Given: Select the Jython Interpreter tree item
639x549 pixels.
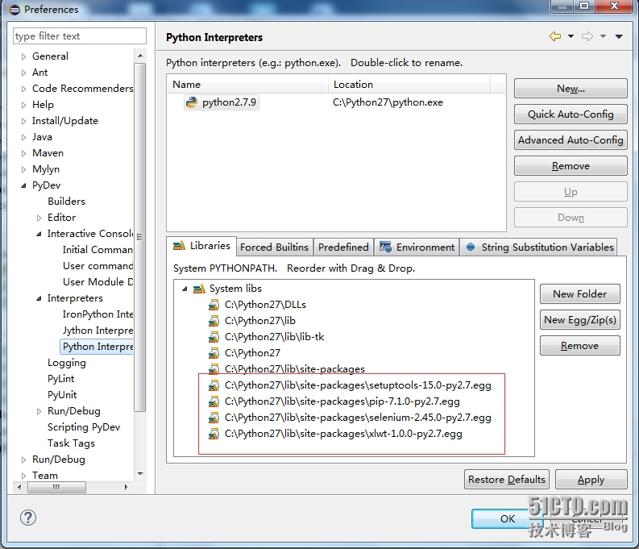Looking at the screenshot, I should (x=98, y=331).
